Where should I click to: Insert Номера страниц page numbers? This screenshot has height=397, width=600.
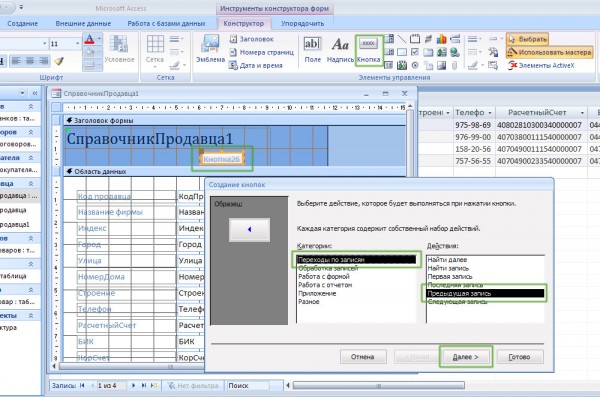point(262,52)
